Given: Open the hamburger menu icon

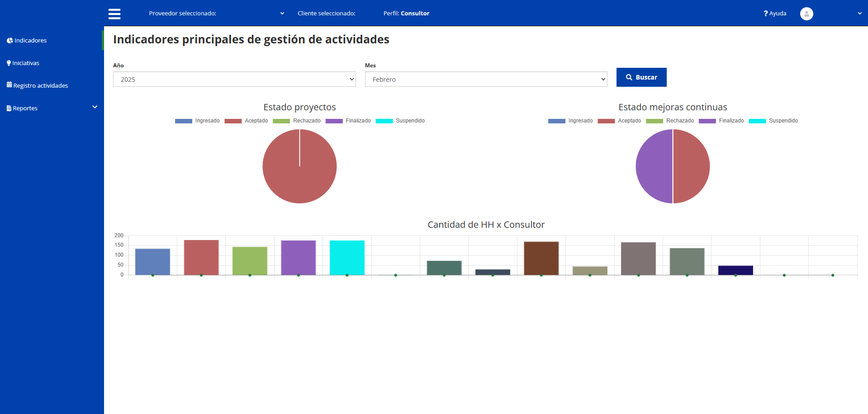Looking at the screenshot, I should coord(114,14).
